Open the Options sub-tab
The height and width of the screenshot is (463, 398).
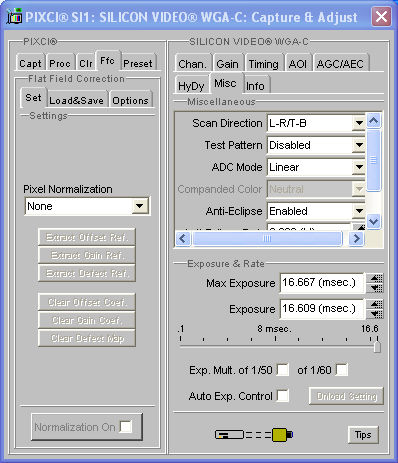130,100
